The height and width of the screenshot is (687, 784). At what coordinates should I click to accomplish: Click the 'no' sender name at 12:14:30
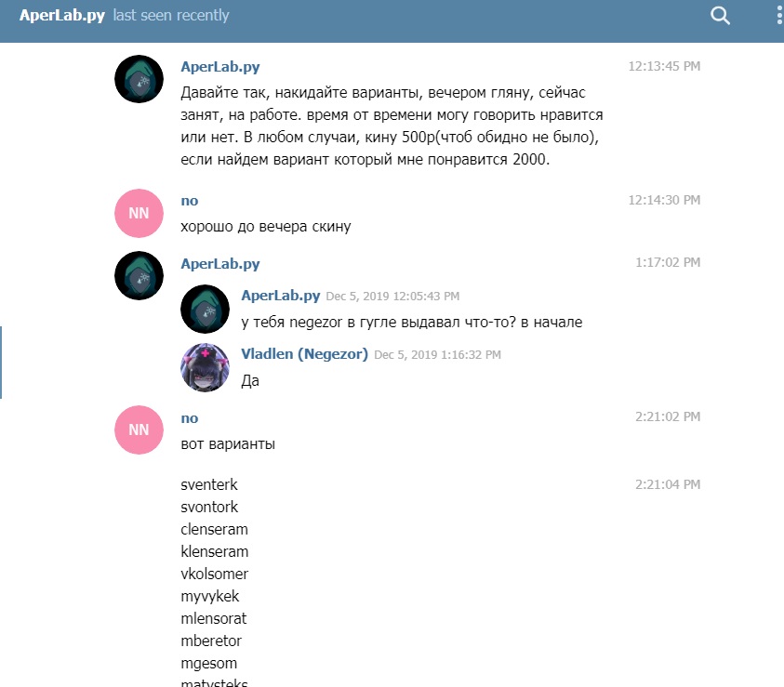pyautogui.click(x=190, y=201)
